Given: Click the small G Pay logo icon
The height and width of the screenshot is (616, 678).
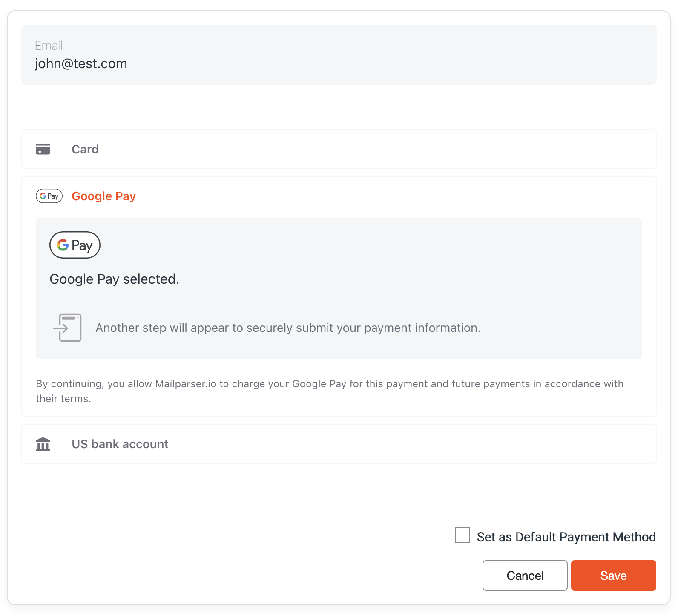Looking at the screenshot, I should point(49,196).
